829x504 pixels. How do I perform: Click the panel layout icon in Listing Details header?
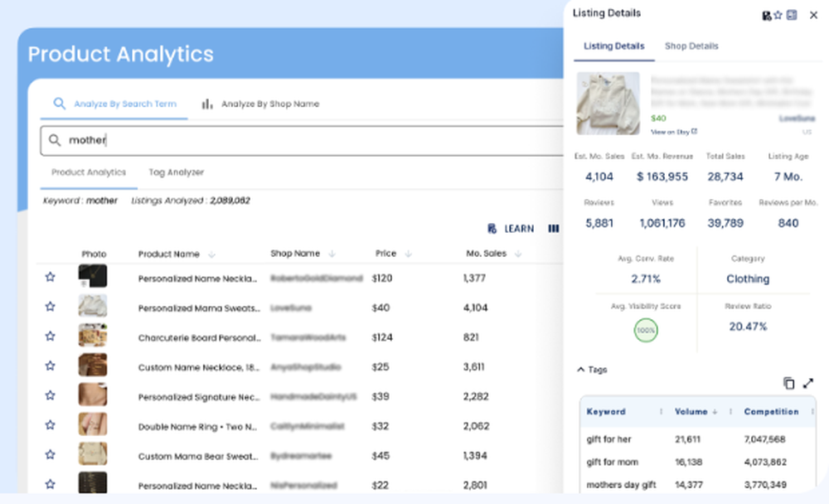(x=792, y=16)
